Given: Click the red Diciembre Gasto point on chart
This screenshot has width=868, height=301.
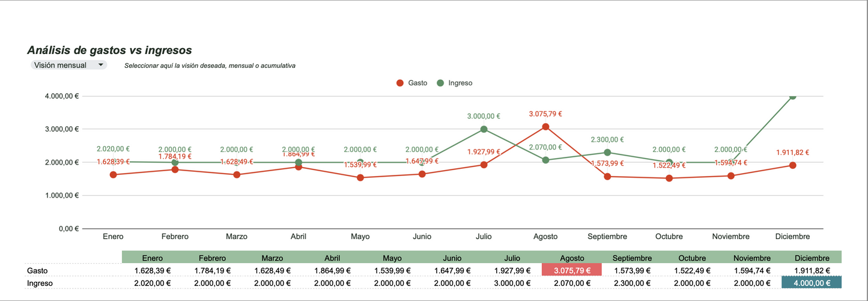Looking at the screenshot, I should pos(792,165).
